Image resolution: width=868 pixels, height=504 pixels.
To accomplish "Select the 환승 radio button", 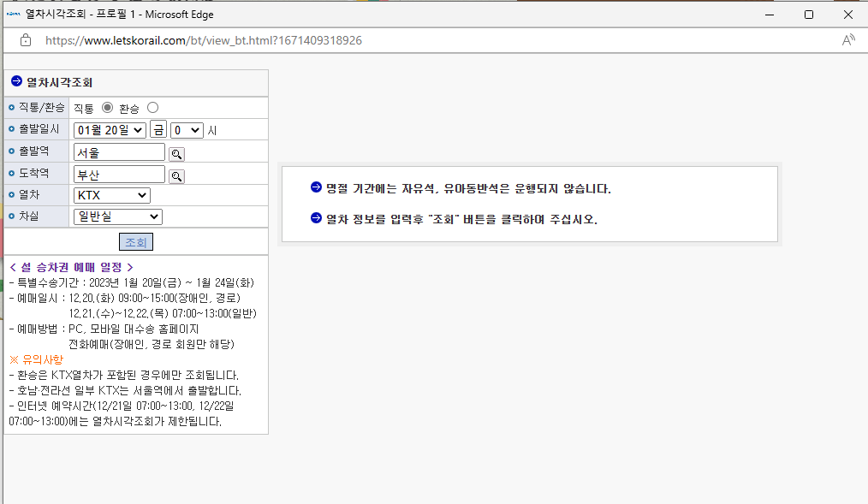I will [x=152, y=108].
